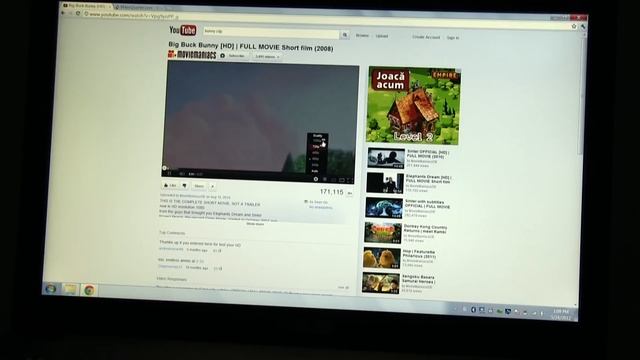Open the moviemaniacs channel logo
The image size is (640, 360).
[x=192, y=54]
